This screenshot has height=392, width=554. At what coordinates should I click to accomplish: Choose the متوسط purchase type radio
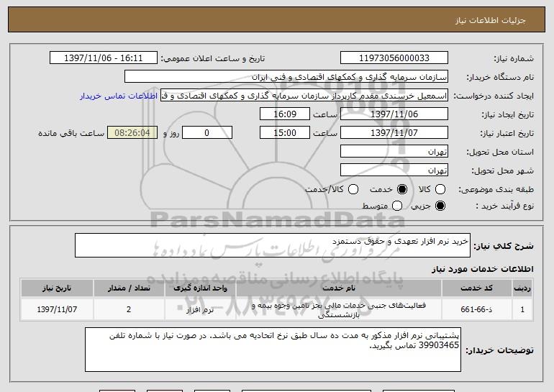tap(396, 206)
